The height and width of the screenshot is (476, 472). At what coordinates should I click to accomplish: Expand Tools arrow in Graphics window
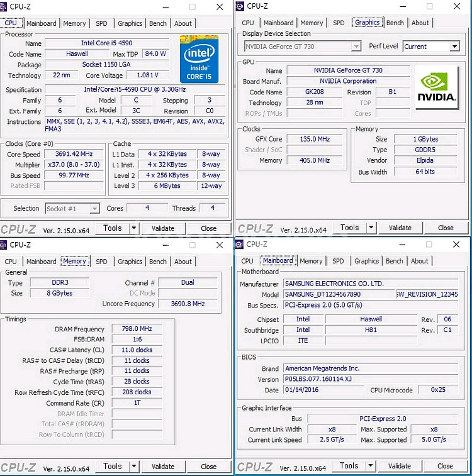coord(371,228)
